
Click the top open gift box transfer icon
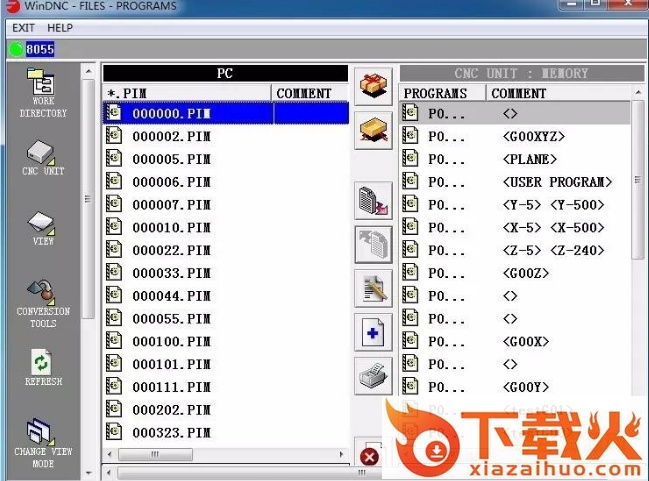pos(373,86)
